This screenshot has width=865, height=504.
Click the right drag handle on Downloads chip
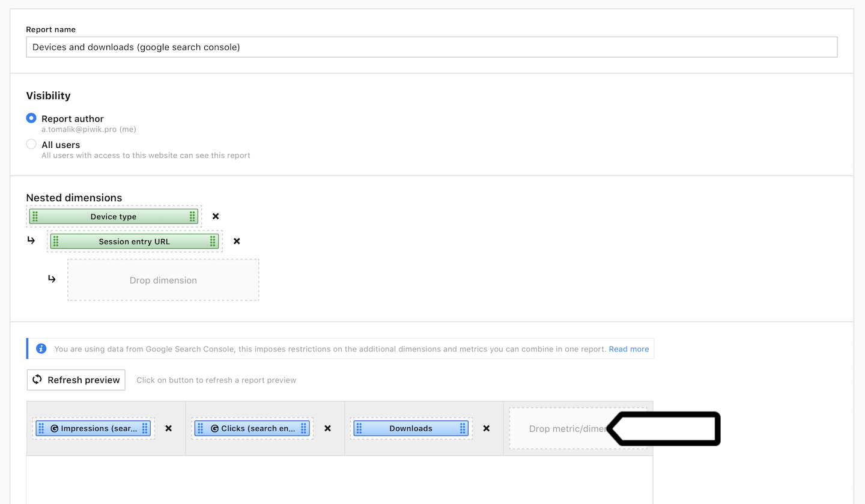tap(463, 428)
